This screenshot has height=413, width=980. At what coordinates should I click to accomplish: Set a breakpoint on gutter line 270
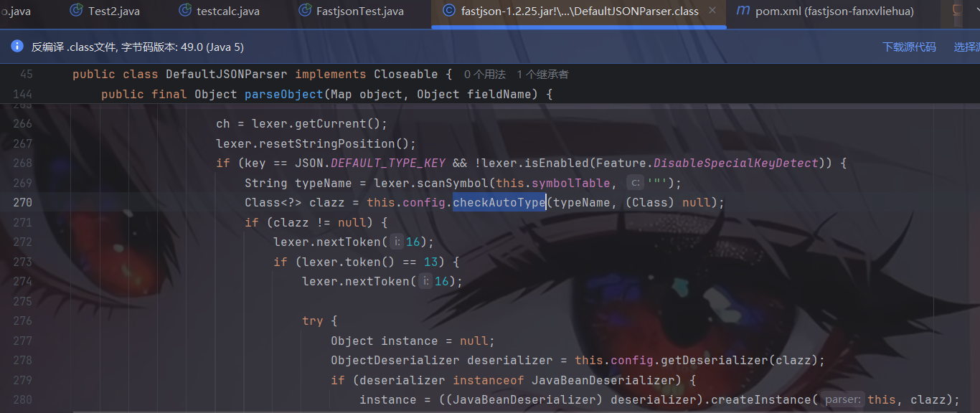(x=24, y=203)
